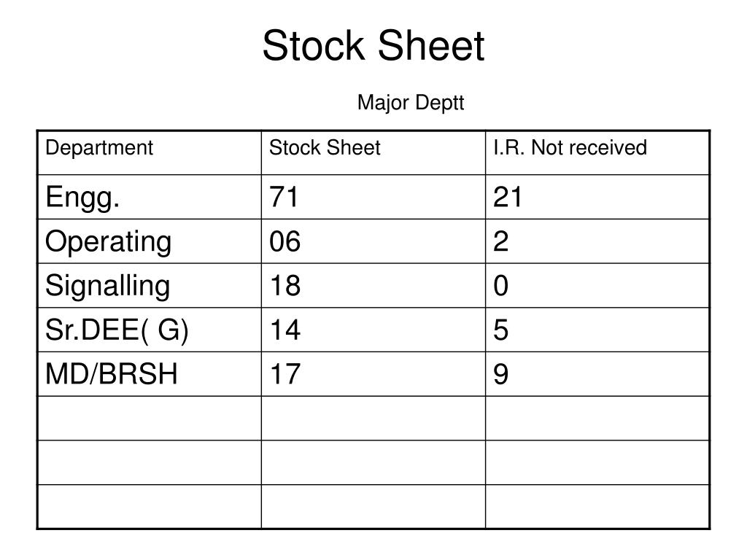Click the stock sheet value 71

284,197
